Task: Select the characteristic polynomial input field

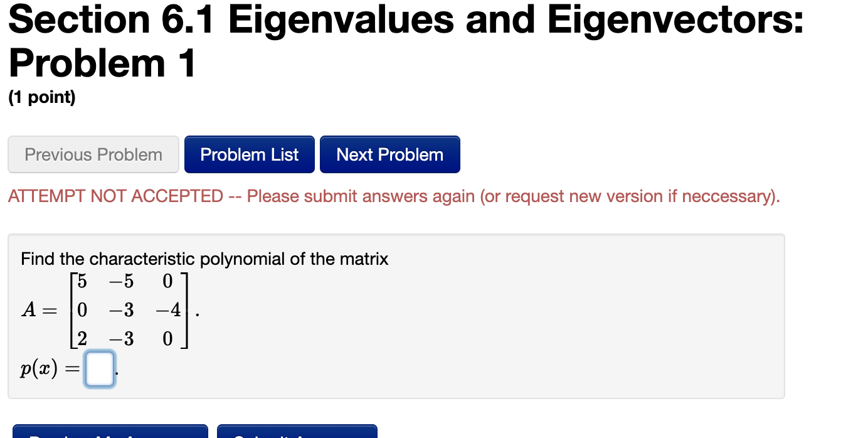Action: (x=99, y=367)
